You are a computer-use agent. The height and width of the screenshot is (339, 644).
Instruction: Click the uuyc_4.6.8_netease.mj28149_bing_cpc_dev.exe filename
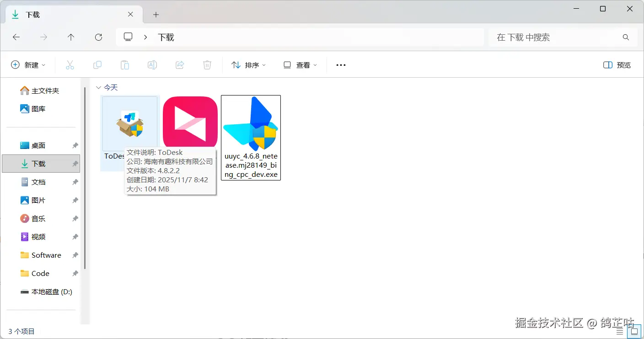[x=251, y=165]
